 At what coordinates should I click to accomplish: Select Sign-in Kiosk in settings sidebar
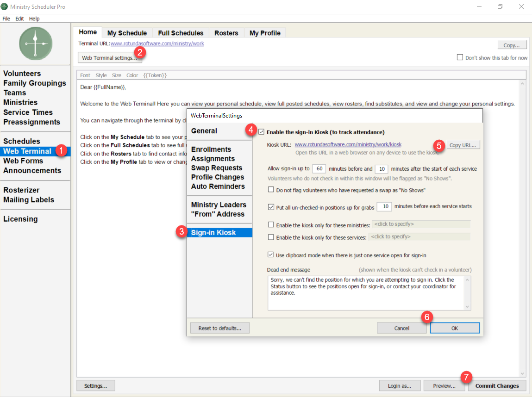[213, 233]
